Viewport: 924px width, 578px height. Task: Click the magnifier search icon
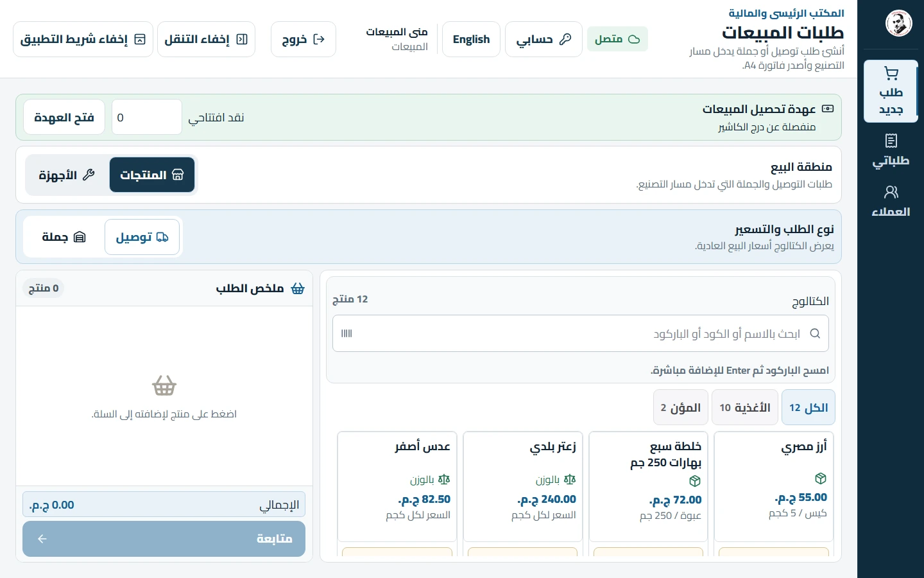[815, 333]
